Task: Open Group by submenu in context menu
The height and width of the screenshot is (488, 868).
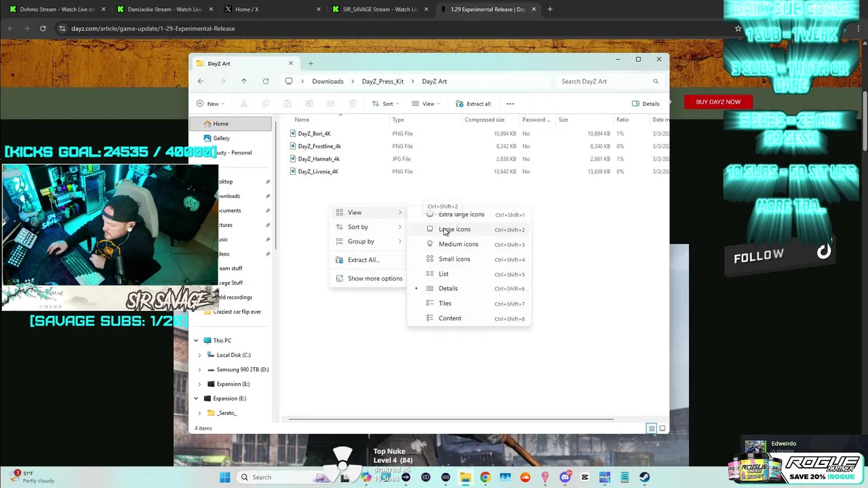Action: [x=368, y=241]
